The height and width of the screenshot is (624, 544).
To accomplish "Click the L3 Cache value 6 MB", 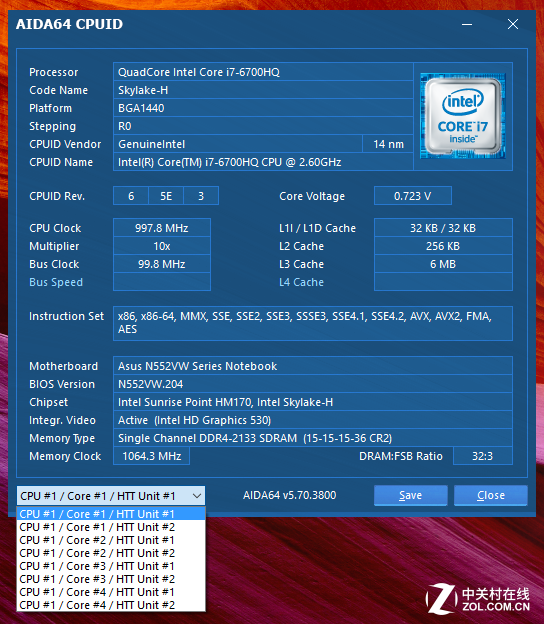I will tap(443, 264).
